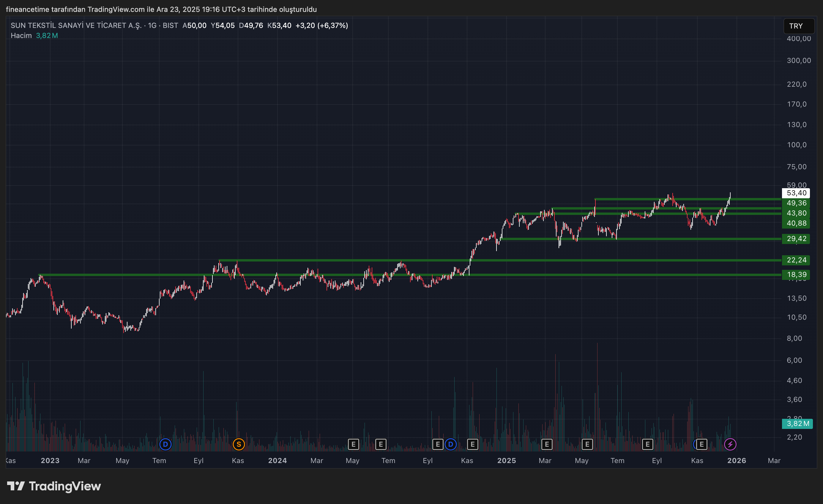Image resolution: width=823 pixels, height=504 pixels.
Task: Select the green 49,36 price level label
Action: click(796, 203)
